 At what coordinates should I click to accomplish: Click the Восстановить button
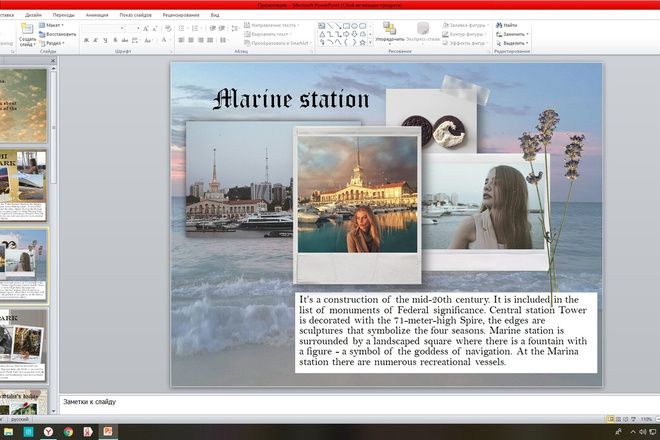pyautogui.click(x=58, y=34)
